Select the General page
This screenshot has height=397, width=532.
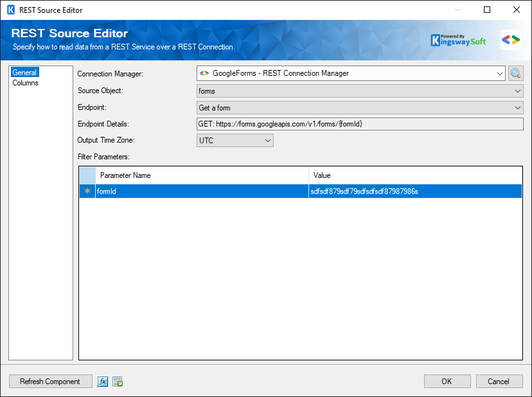pos(25,73)
